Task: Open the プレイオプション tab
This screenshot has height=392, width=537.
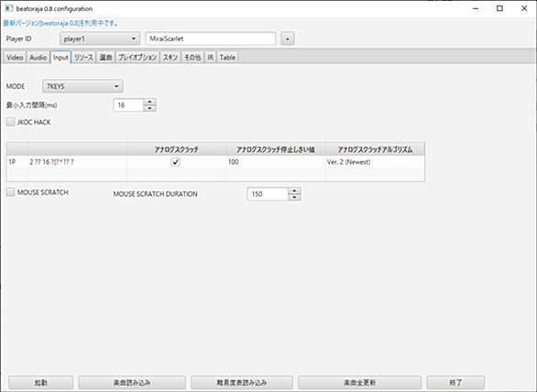Action: tap(137, 58)
